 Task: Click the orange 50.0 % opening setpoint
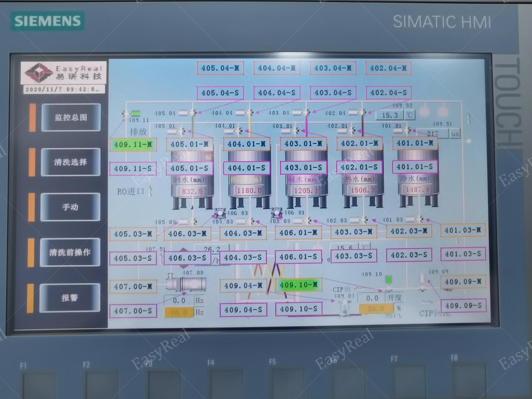click(376, 309)
